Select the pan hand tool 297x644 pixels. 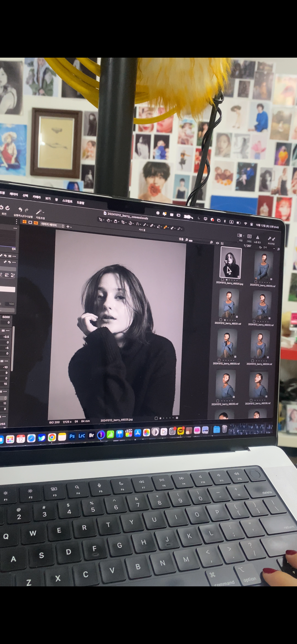click(108, 220)
